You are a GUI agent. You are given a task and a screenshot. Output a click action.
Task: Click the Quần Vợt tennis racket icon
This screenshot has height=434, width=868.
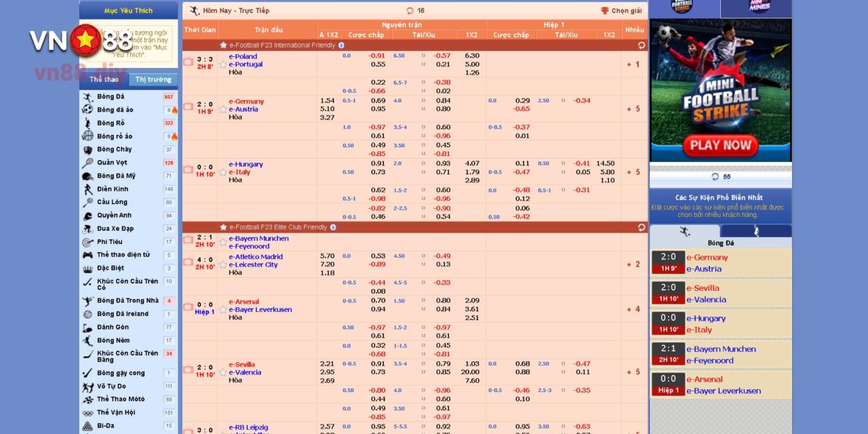click(87, 163)
